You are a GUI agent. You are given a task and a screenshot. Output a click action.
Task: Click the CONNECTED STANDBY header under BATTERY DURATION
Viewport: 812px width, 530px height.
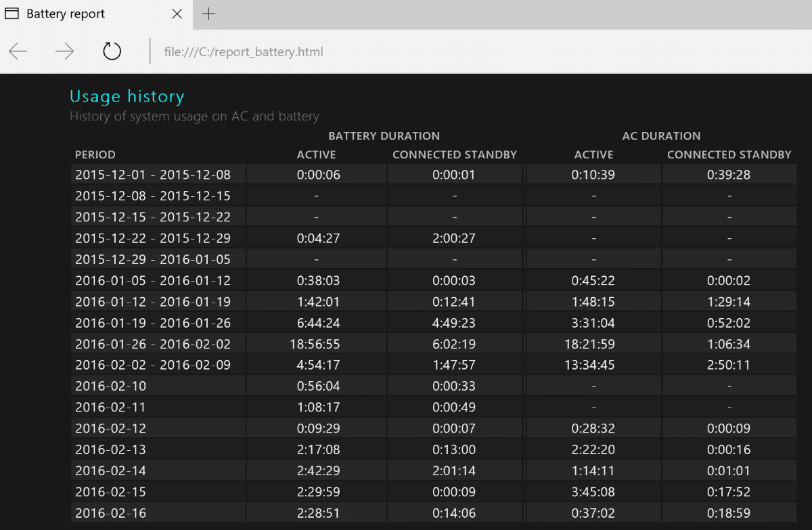(x=455, y=155)
